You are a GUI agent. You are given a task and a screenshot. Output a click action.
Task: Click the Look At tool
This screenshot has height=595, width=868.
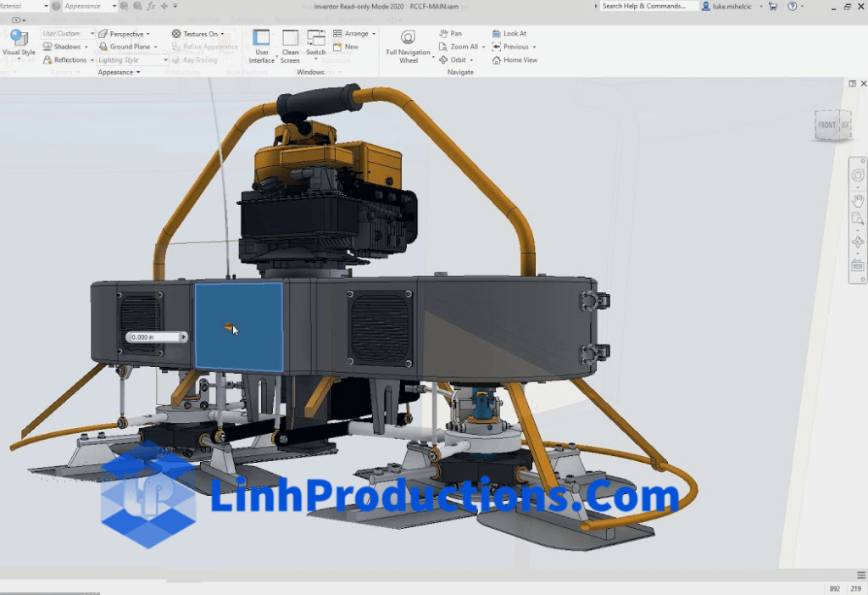click(x=509, y=34)
